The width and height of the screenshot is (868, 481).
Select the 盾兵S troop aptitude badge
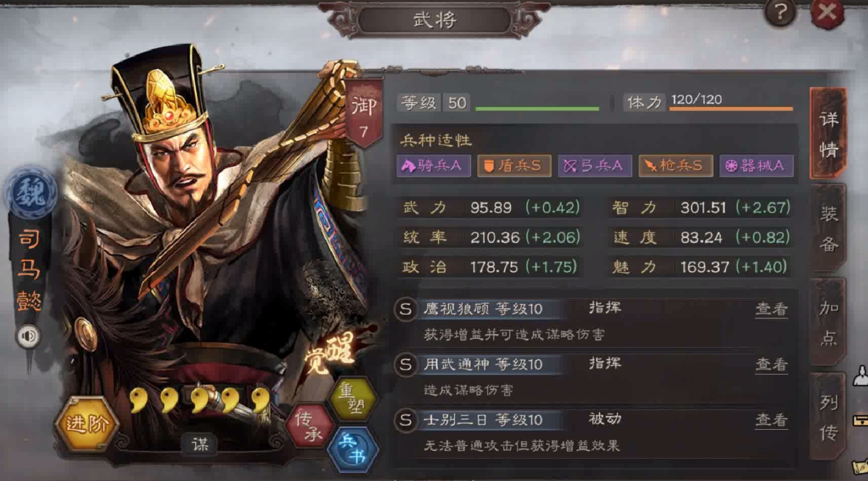click(x=514, y=166)
